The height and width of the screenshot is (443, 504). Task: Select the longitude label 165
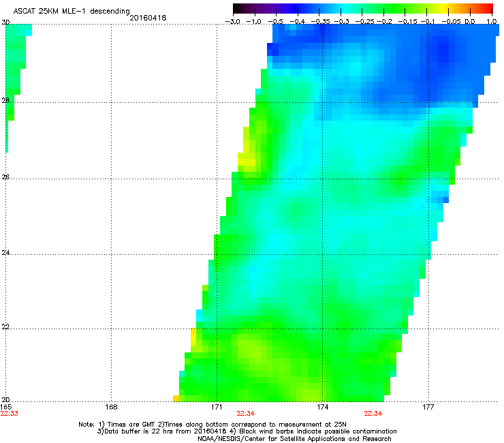[x=6, y=407]
